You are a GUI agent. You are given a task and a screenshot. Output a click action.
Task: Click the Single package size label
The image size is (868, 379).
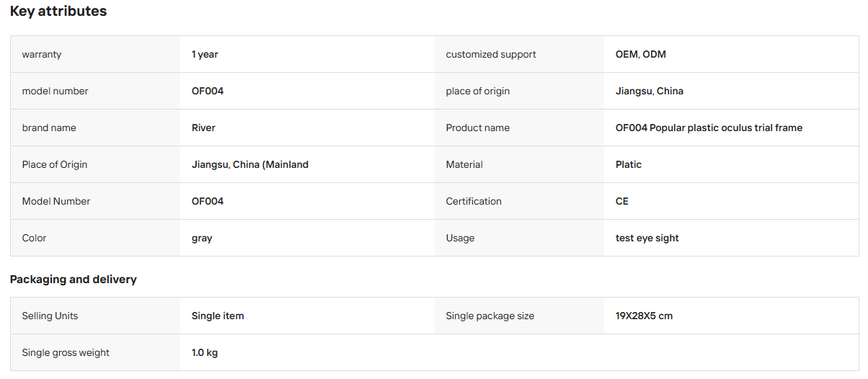(490, 316)
